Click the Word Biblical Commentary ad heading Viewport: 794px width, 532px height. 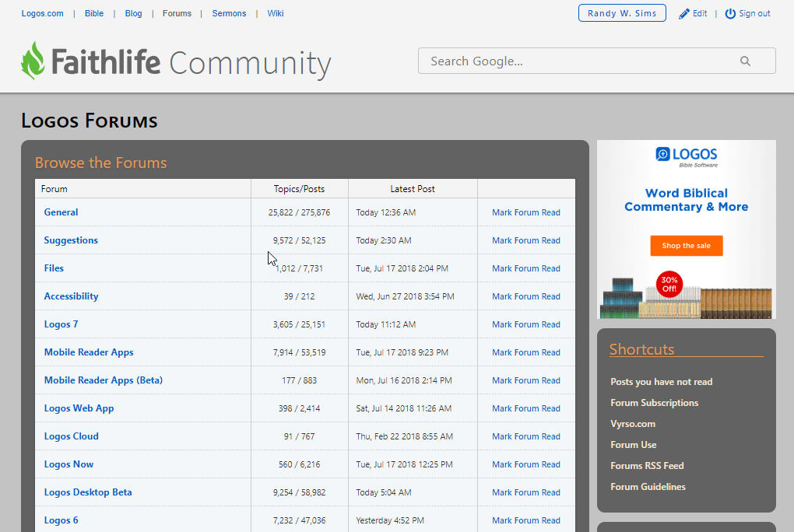[686, 200]
